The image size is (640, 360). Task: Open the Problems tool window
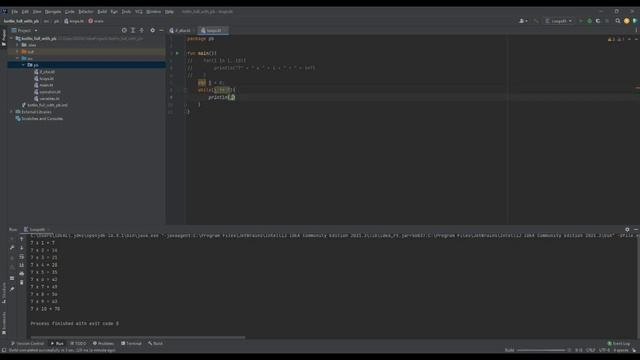click(104, 344)
